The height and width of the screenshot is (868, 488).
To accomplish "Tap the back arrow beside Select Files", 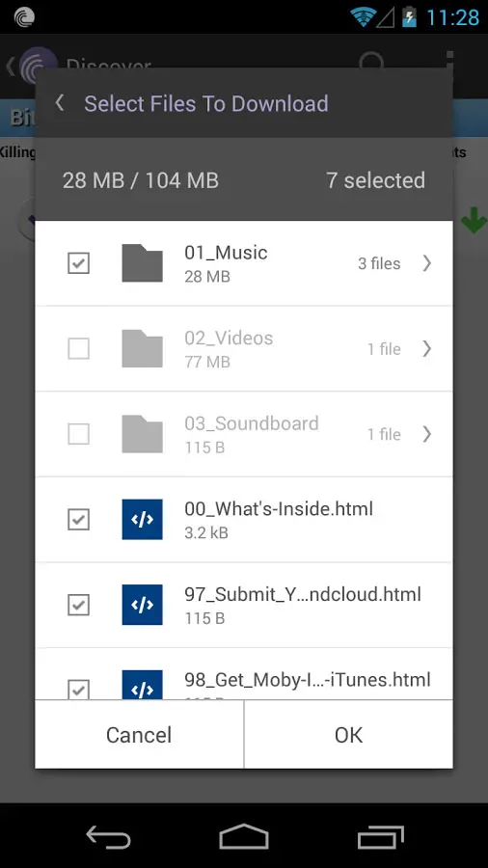I will pyautogui.click(x=60, y=103).
